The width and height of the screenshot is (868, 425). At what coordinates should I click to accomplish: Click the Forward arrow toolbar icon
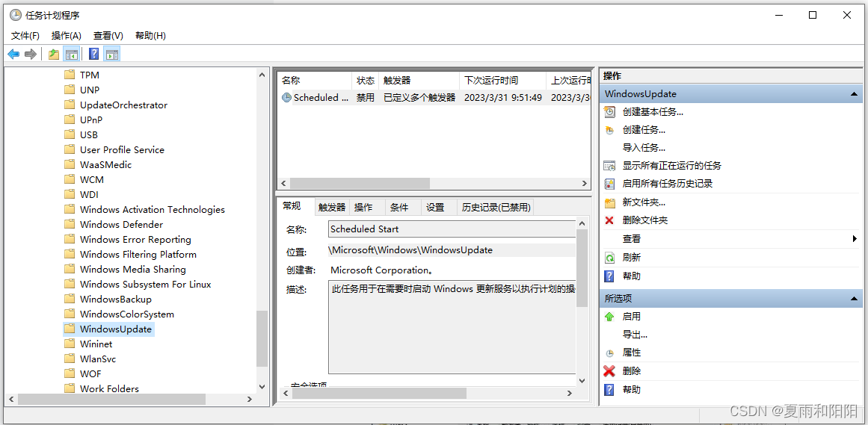pos(31,55)
